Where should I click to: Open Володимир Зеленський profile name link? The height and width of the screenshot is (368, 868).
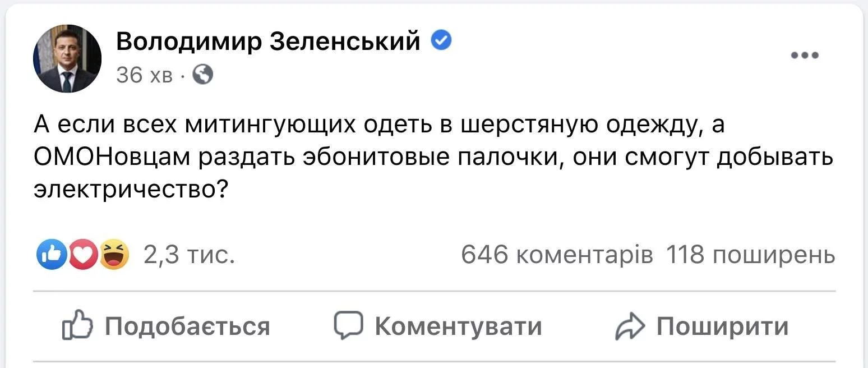(268, 41)
